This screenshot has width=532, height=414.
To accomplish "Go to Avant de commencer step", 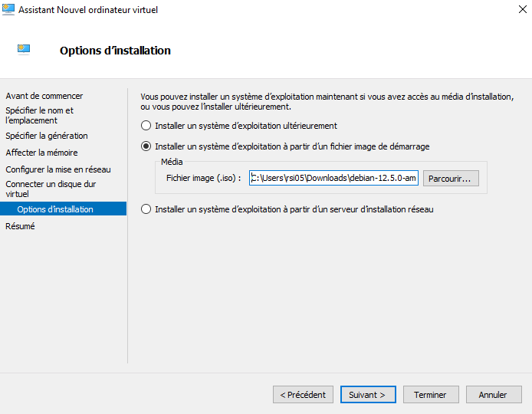I will coord(44,96).
